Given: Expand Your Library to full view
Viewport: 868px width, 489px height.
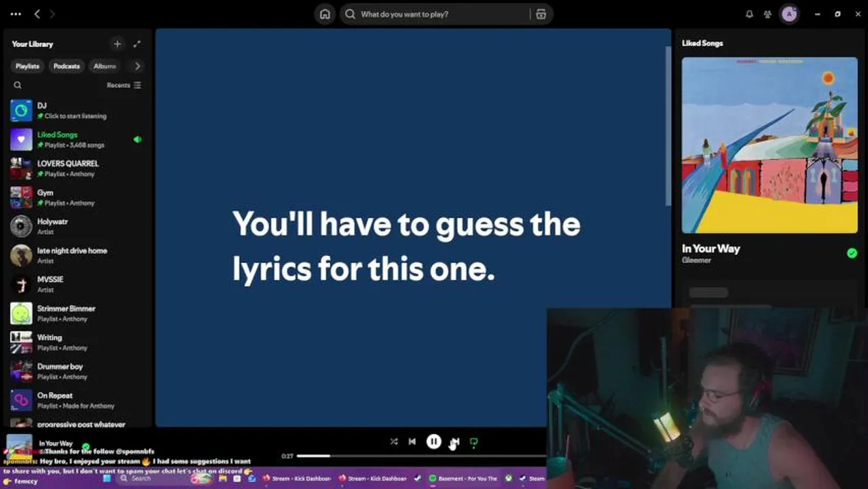Looking at the screenshot, I should point(137,44).
